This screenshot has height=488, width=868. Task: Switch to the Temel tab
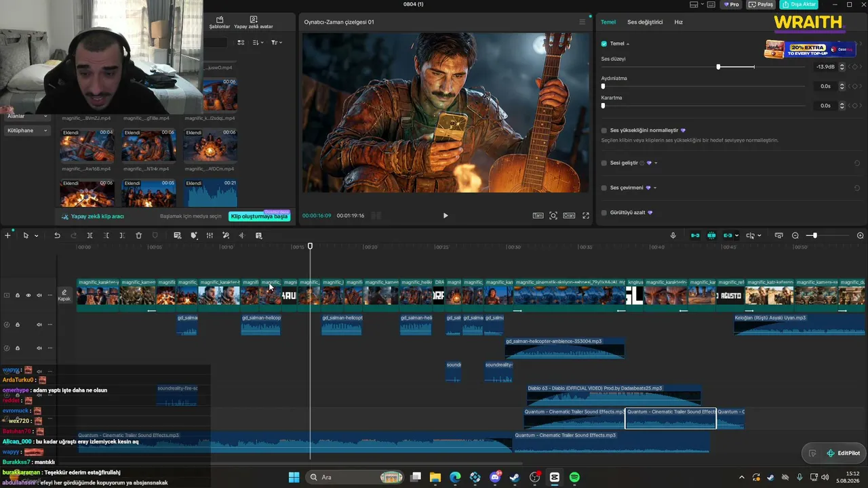[608, 22]
